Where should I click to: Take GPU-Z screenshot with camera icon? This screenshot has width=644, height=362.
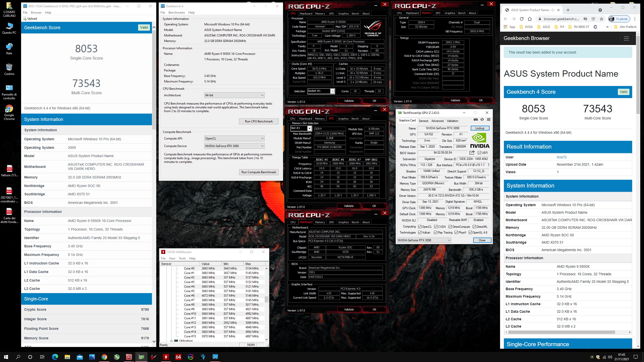coord(475,120)
